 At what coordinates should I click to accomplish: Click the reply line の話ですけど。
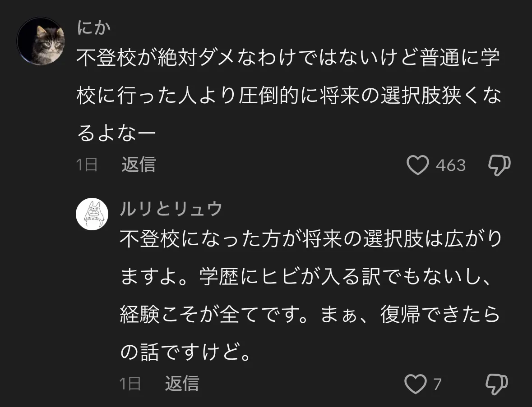click(185, 352)
